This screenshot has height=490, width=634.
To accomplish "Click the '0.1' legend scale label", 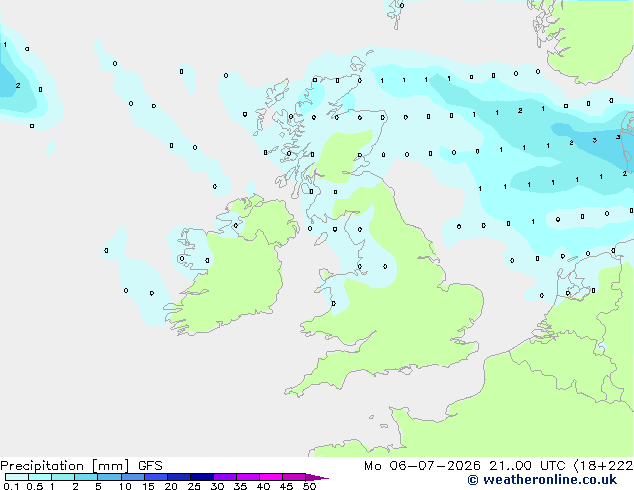I will 11,486.
